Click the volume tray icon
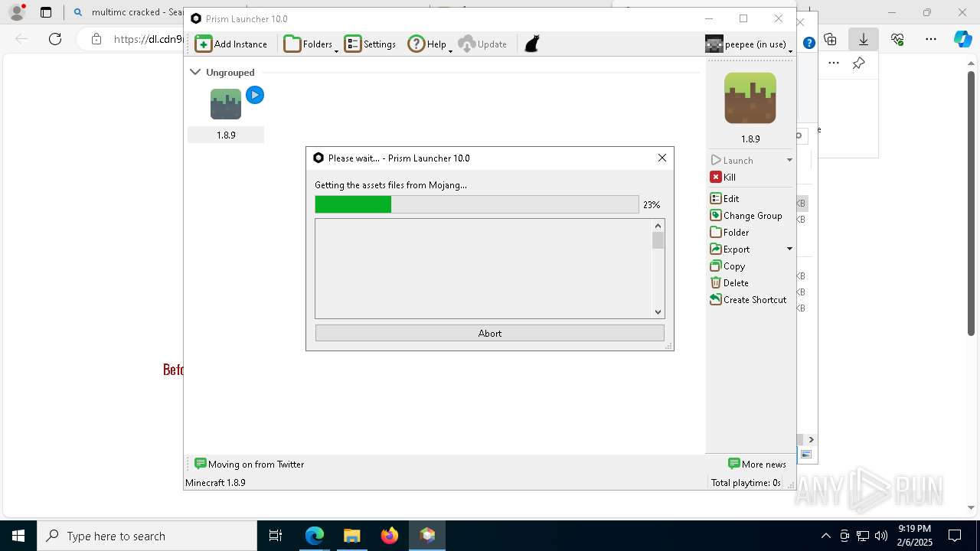The height and width of the screenshot is (551, 980). tap(881, 536)
